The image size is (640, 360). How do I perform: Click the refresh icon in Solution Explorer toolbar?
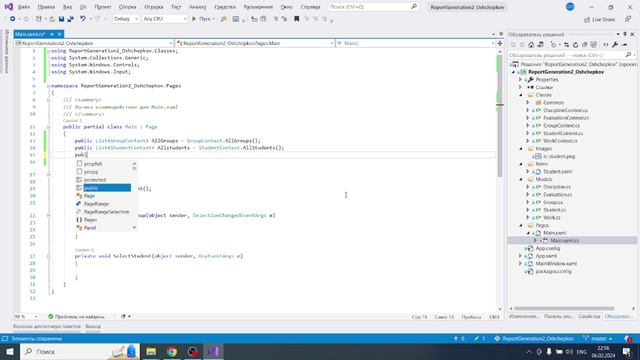pos(576,45)
